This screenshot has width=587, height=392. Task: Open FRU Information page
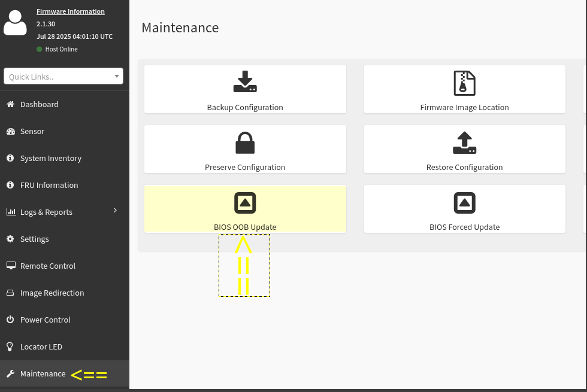point(49,185)
